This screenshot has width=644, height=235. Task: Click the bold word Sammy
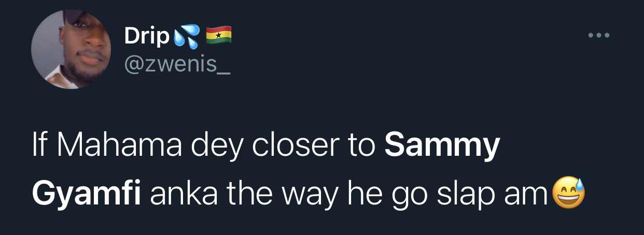pyautogui.click(x=442, y=146)
